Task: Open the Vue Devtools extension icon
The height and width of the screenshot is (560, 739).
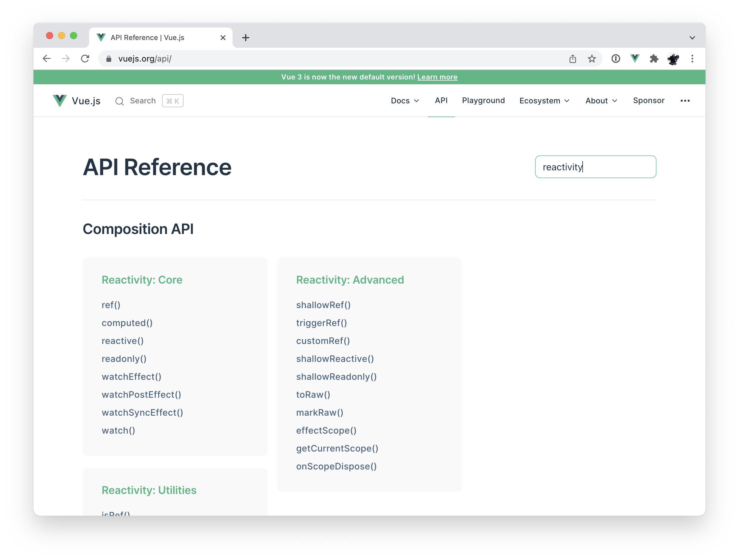Action: coord(634,59)
